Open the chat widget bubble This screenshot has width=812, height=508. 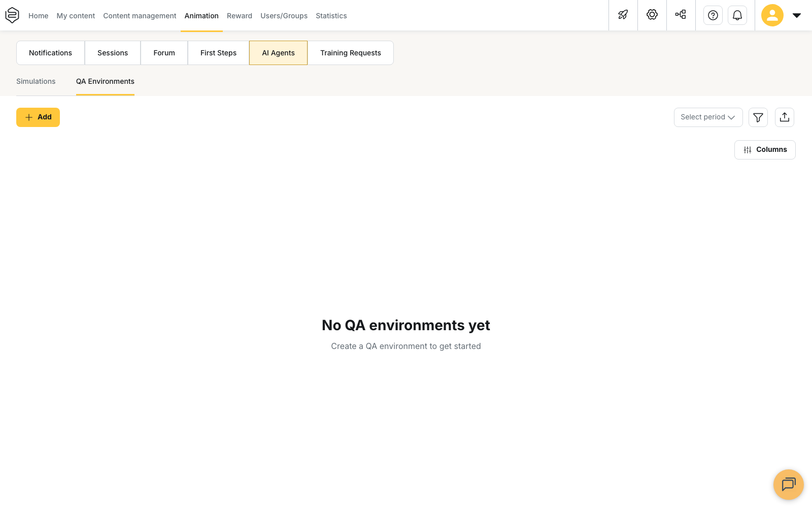click(x=789, y=485)
